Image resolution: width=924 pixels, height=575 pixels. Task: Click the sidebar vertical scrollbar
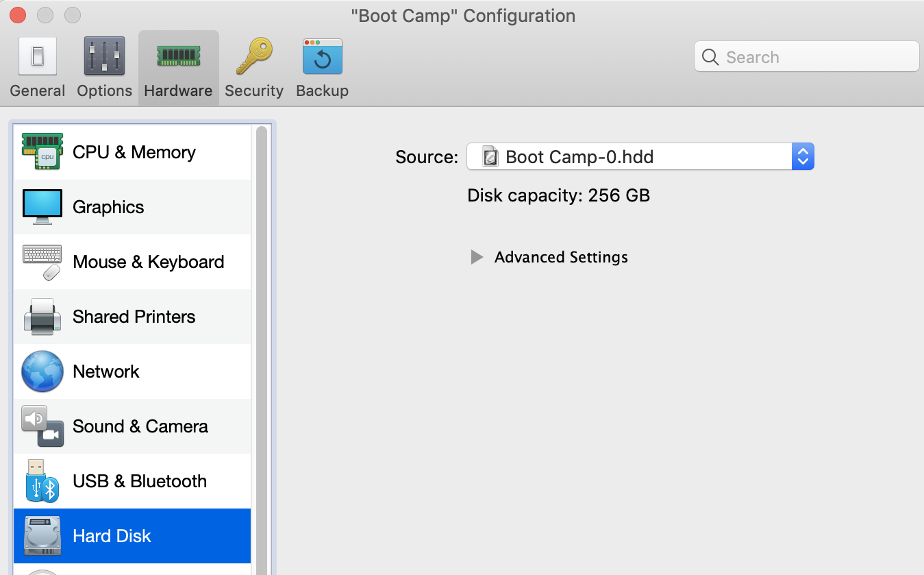[262, 343]
